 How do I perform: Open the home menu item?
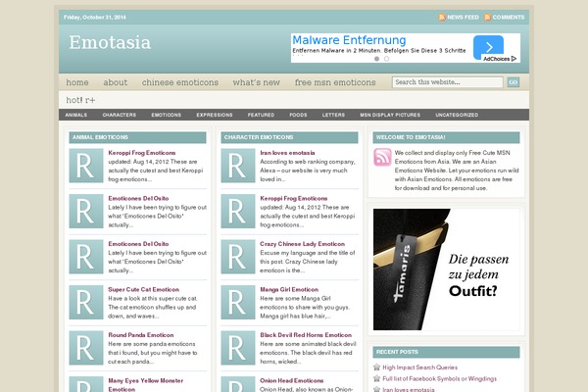[77, 82]
